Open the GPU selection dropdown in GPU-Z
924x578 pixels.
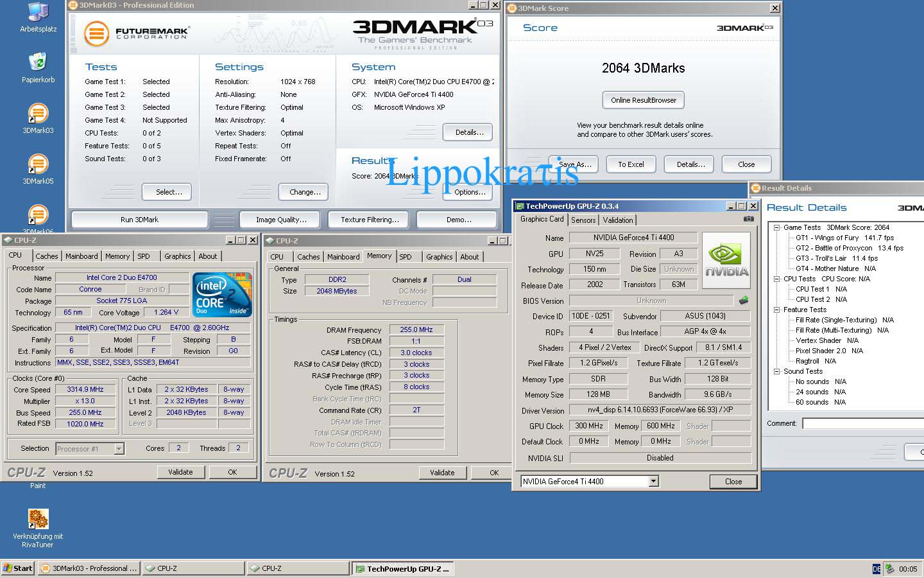(x=653, y=481)
